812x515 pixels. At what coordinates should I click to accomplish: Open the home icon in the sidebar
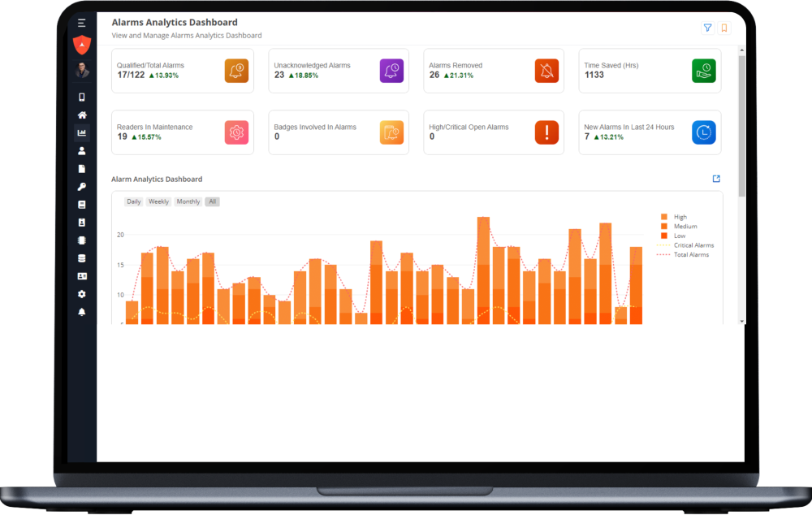(x=81, y=115)
